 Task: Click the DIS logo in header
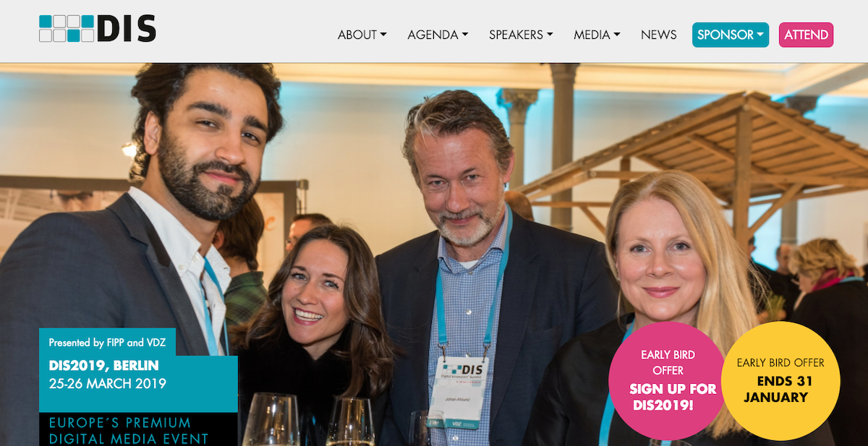tap(98, 29)
